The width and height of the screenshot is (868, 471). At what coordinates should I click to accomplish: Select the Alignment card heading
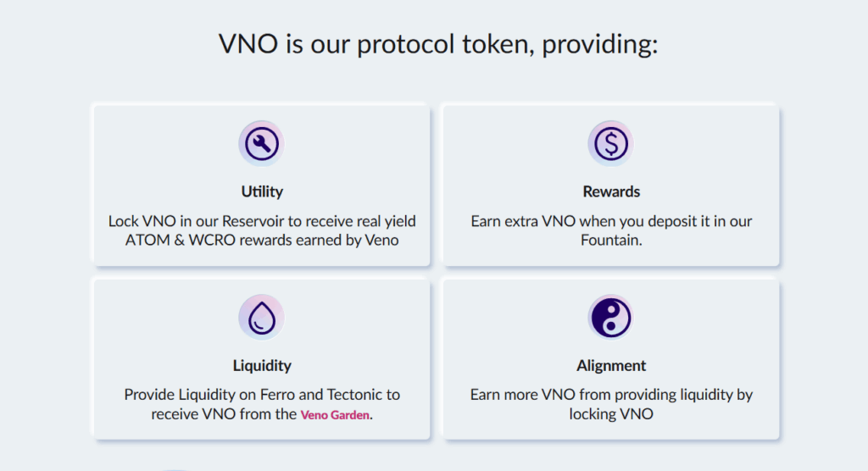(x=611, y=366)
